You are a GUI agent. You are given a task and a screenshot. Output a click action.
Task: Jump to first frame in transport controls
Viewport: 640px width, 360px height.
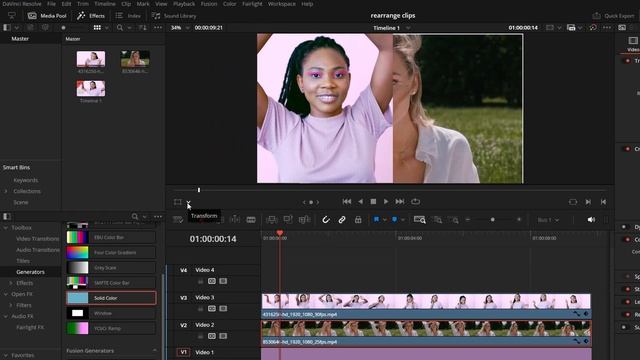point(347,202)
